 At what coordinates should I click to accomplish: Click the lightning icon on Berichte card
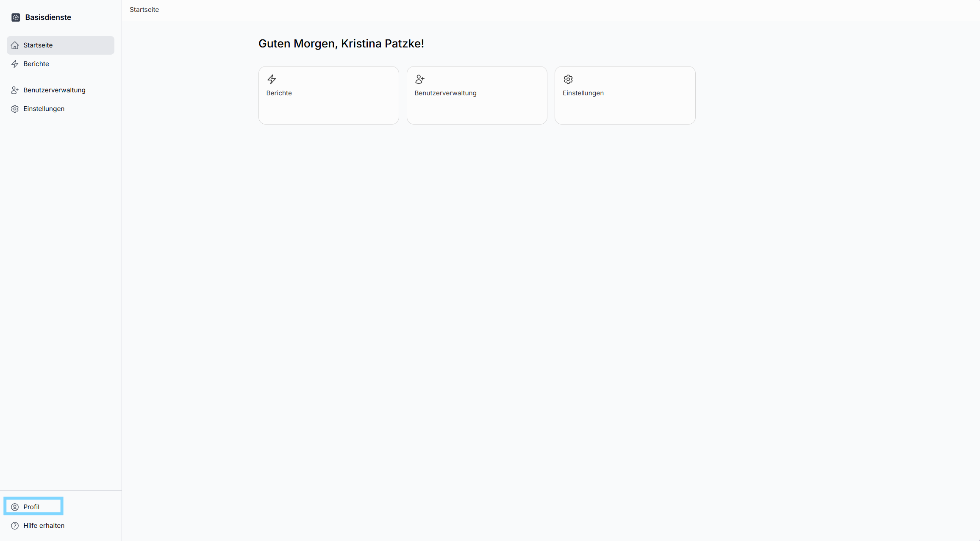272,79
